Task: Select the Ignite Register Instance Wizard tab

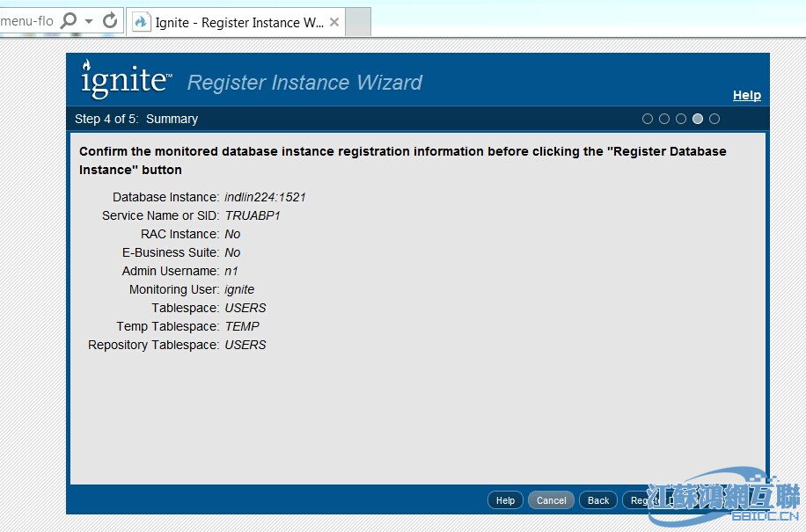Action: [236, 22]
